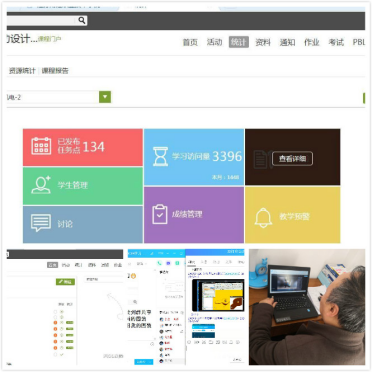Viewport: 372px width, 372px height.
Task: Open the calendar icon on published tasks tile
Action: coord(41,146)
